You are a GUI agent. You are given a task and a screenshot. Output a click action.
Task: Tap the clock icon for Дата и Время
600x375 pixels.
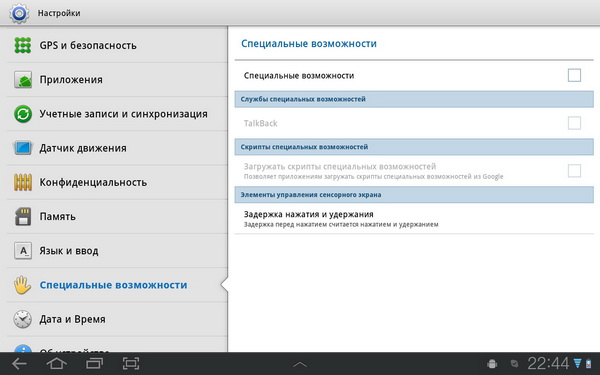point(23,319)
